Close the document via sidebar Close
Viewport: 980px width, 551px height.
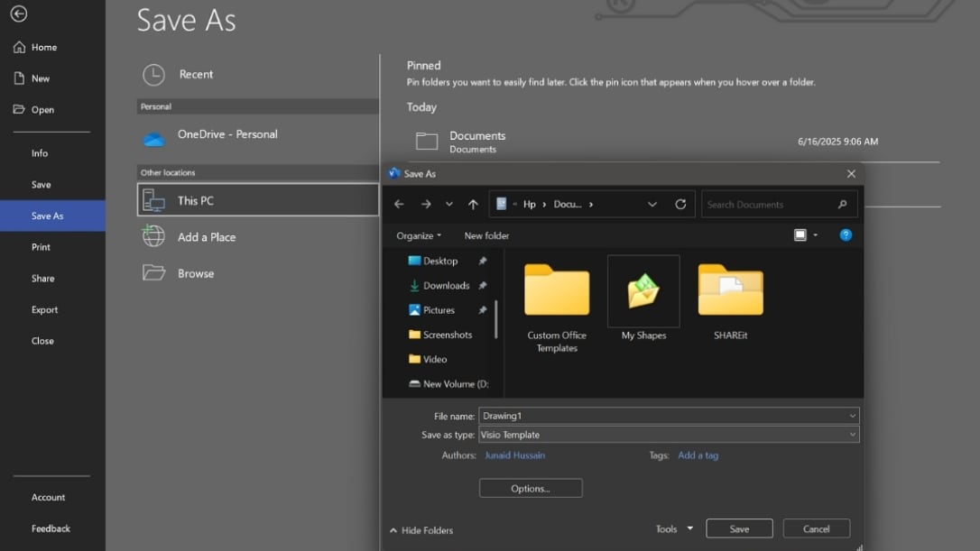pos(42,341)
